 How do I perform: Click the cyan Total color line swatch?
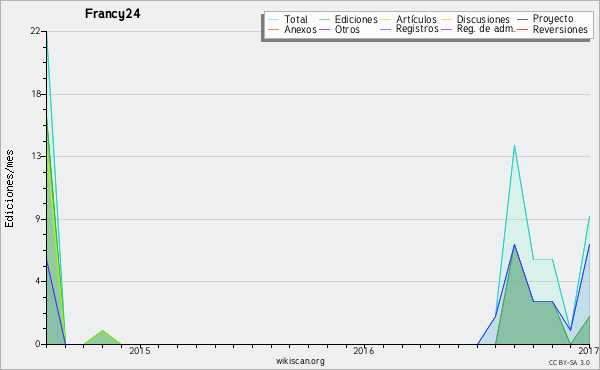click(273, 20)
